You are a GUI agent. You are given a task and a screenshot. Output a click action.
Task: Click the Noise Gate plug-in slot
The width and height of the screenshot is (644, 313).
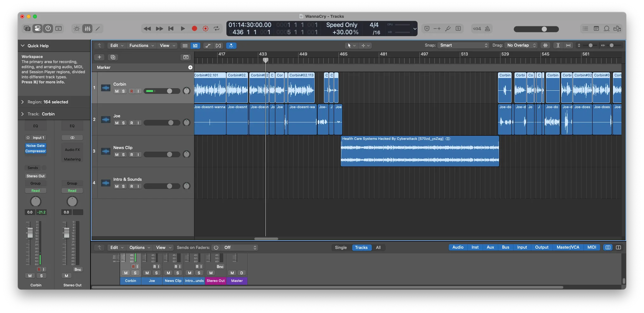[x=36, y=146]
